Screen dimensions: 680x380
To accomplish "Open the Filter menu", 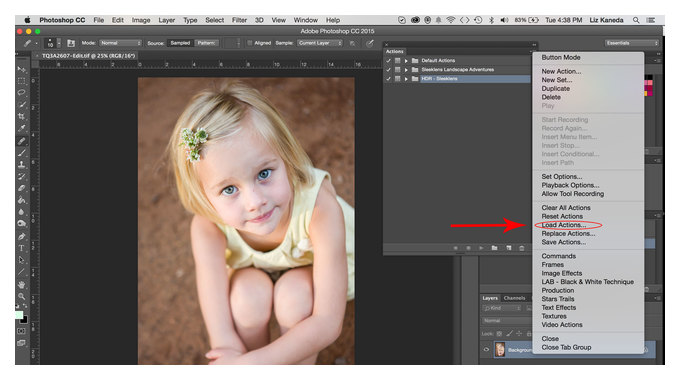I will [239, 20].
